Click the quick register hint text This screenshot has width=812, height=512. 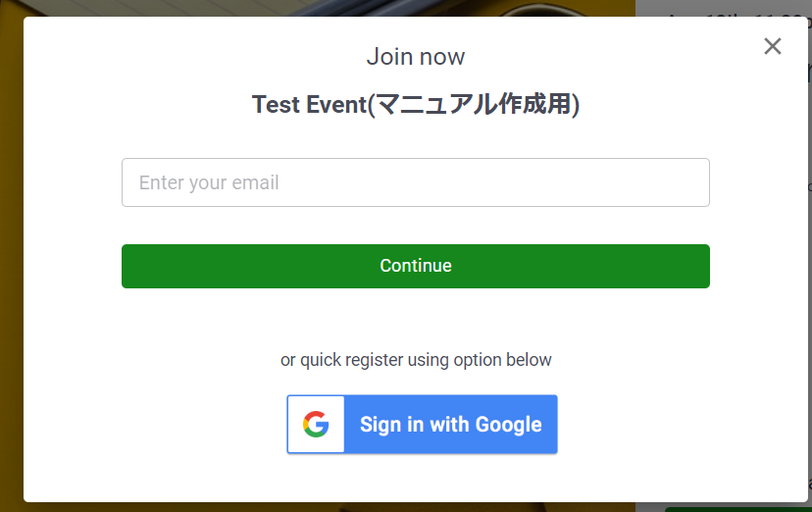(416, 359)
